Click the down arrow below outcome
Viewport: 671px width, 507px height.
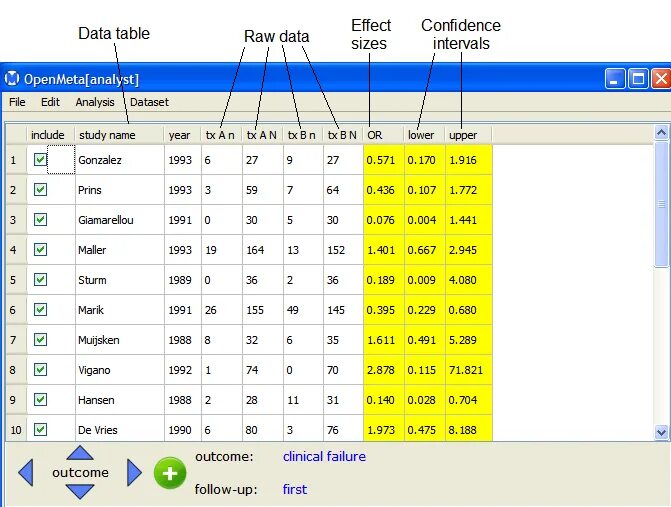pos(80,492)
